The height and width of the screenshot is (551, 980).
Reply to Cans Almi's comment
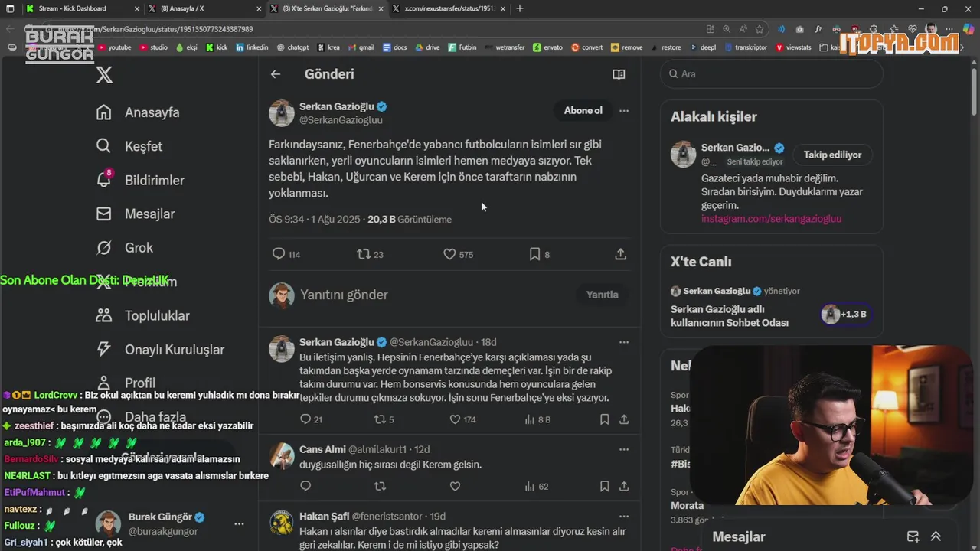click(305, 486)
